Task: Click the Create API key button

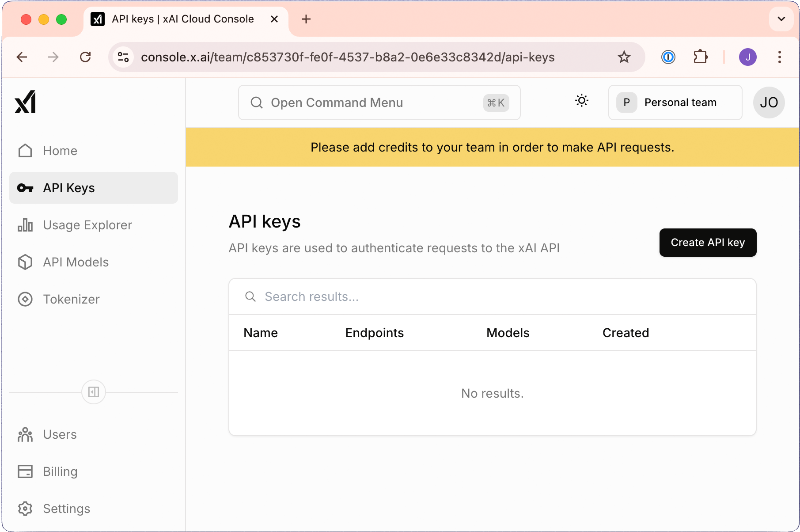Action: [x=708, y=243]
